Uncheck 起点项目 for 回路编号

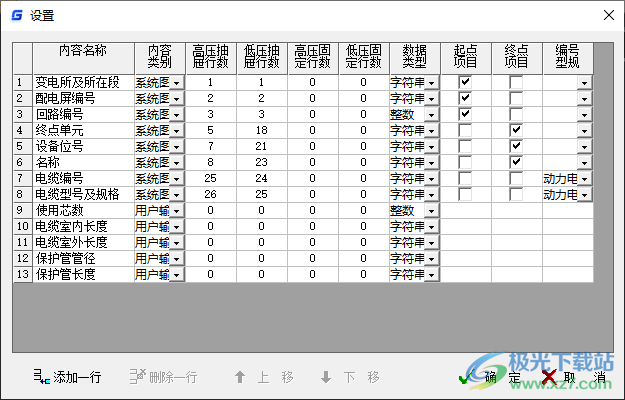[465, 114]
